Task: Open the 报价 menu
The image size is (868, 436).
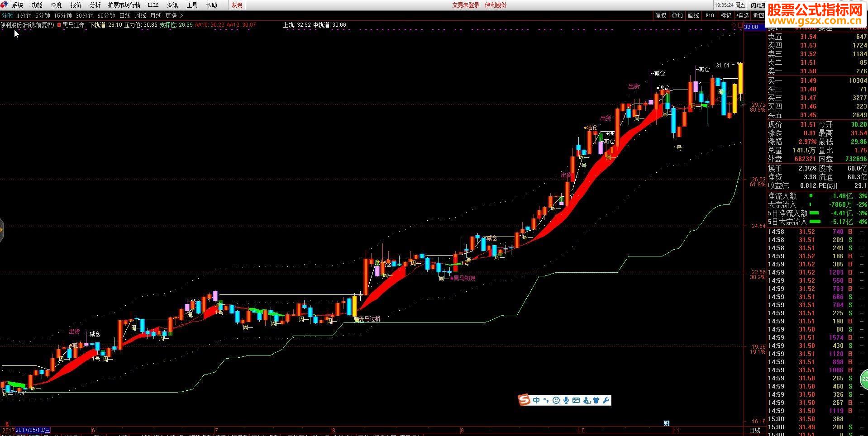Action: pyautogui.click(x=76, y=5)
